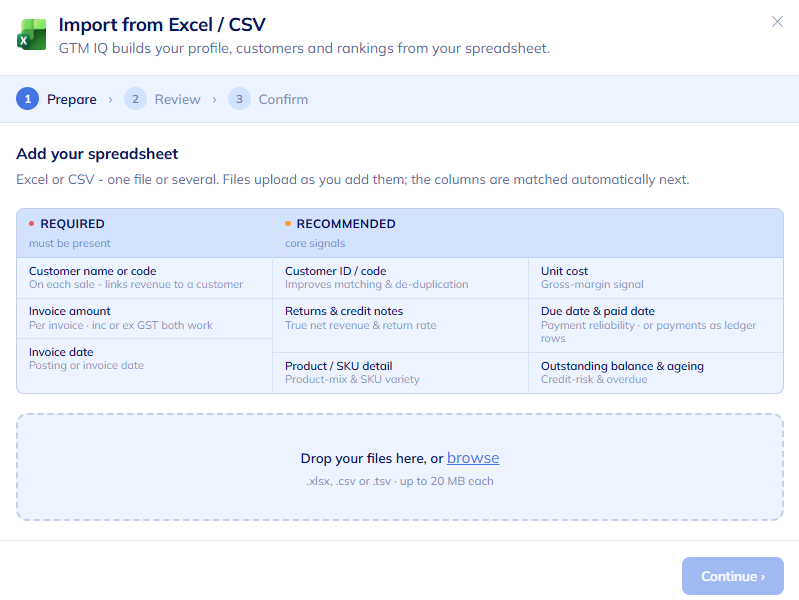Click the Excel spreadsheet icon
The image size is (799, 600).
(32, 35)
